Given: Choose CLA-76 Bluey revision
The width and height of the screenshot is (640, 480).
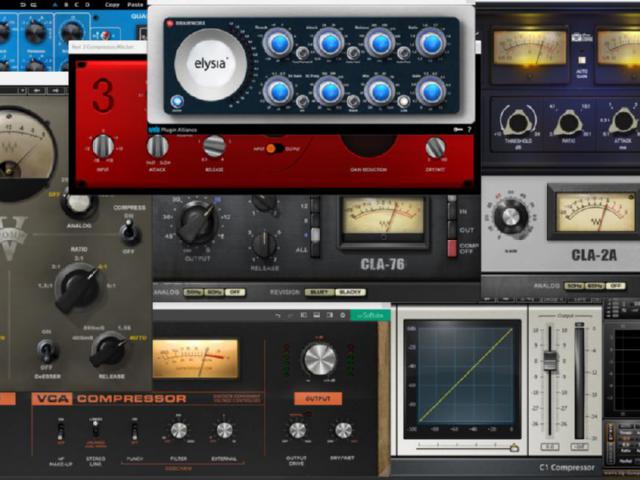Looking at the screenshot, I should click(x=320, y=292).
